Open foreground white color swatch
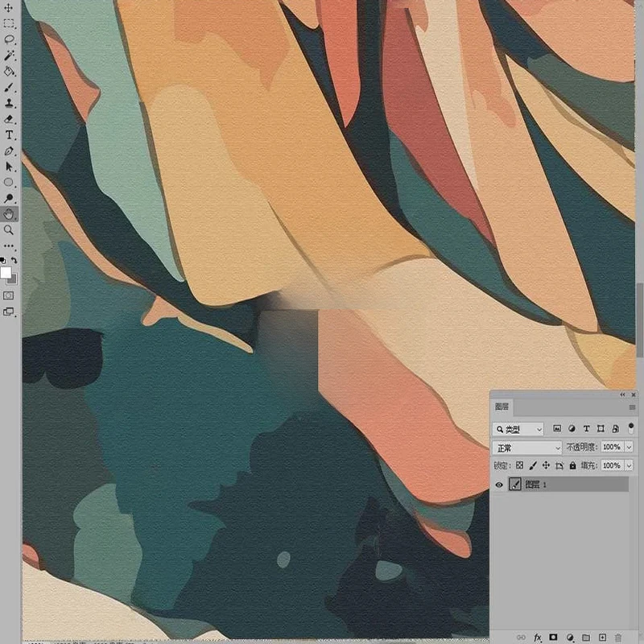Image resolution: width=644 pixels, height=644 pixels. [6, 273]
